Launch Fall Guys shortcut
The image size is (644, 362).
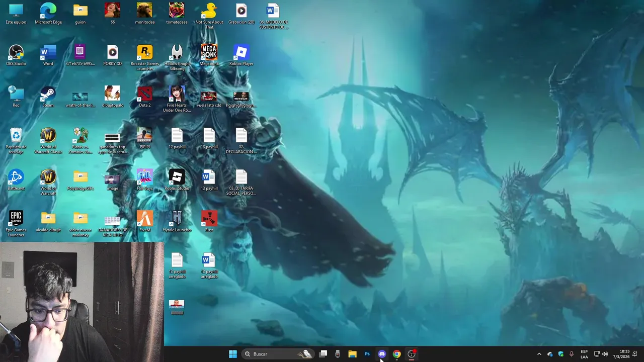point(144,180)
